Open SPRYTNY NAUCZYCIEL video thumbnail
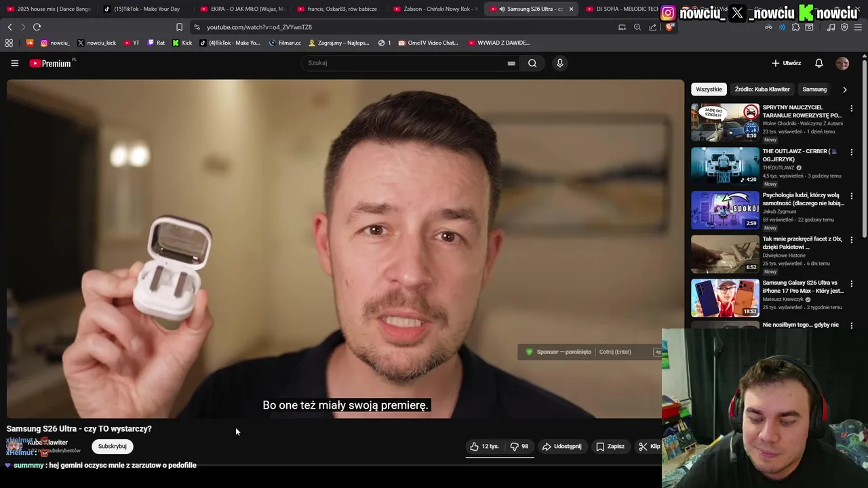Viewport: 868px width, 488px height. point(725,122)
